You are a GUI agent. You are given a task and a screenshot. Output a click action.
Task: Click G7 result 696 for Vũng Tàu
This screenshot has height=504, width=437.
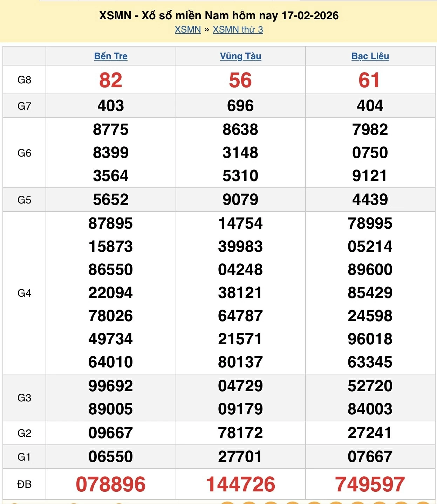point(240,106)
